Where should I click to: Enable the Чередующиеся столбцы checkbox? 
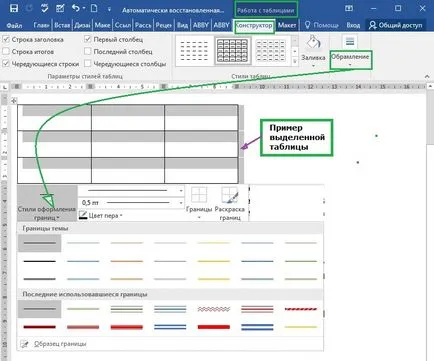tap(87, 63)
